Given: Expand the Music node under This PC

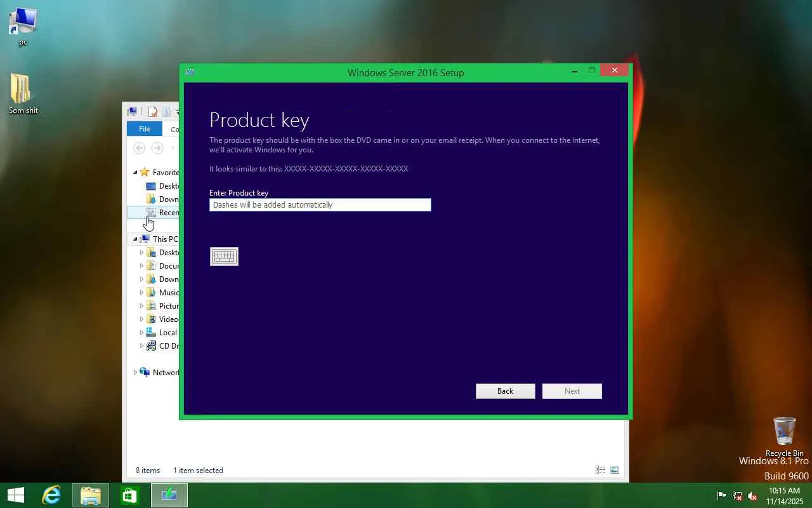Looking at the screenshot, I should (141, 293).
